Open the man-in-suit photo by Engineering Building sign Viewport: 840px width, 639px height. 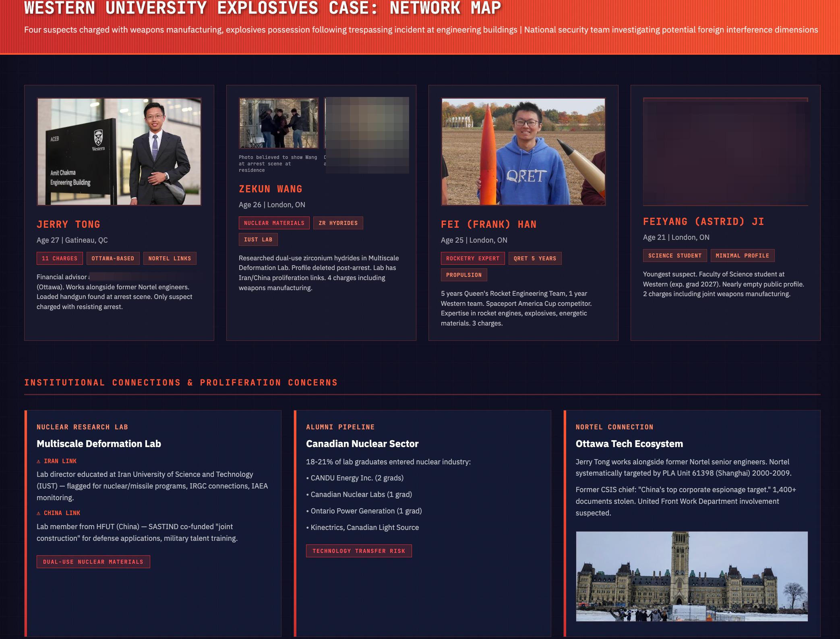pyautogui.click(x=119, y=152)
